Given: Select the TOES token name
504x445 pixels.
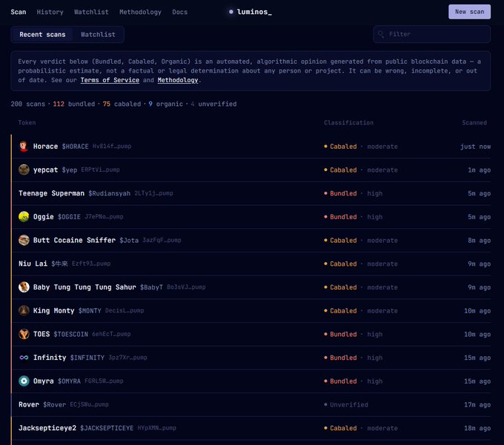Looking at the screenshot, I should click(42, 334).
